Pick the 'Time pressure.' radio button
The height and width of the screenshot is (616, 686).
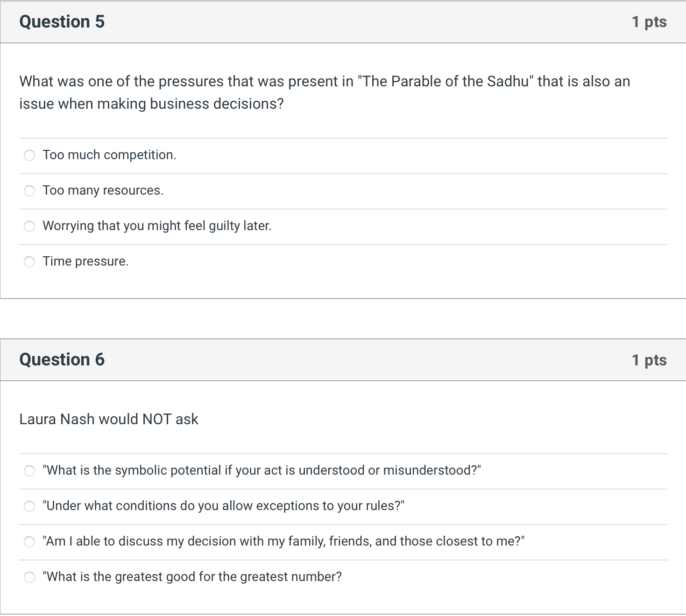click(x=29, y=262)
